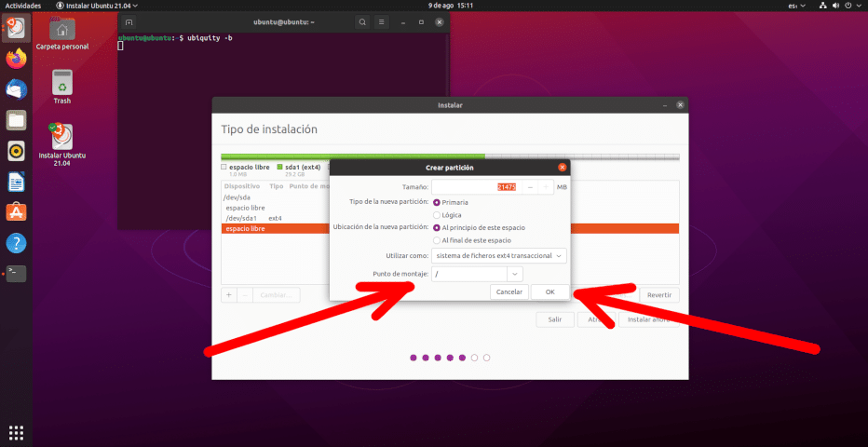Maximize the terminal window
The height and width of the screenshot is (447, 868).
pyautogui.click(x=421, y=22)
